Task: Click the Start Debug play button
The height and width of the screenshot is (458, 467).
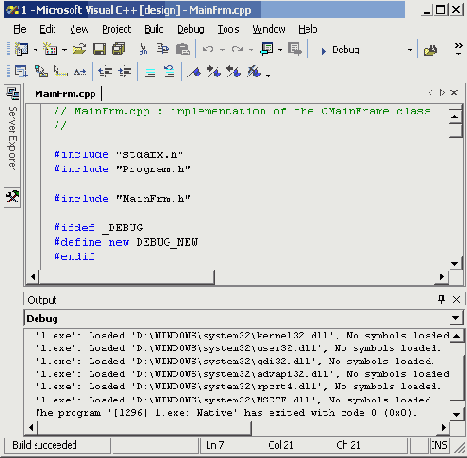Action: coord(323,51)
